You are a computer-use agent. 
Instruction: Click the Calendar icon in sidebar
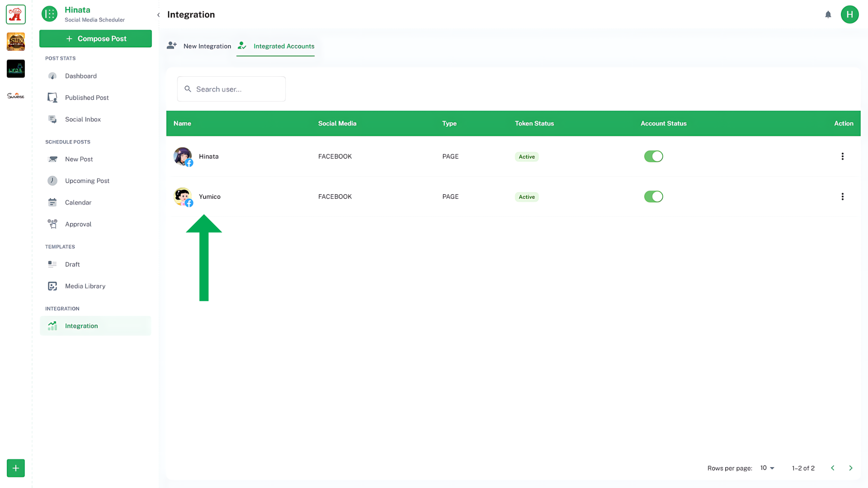click(x=52, y=202)
